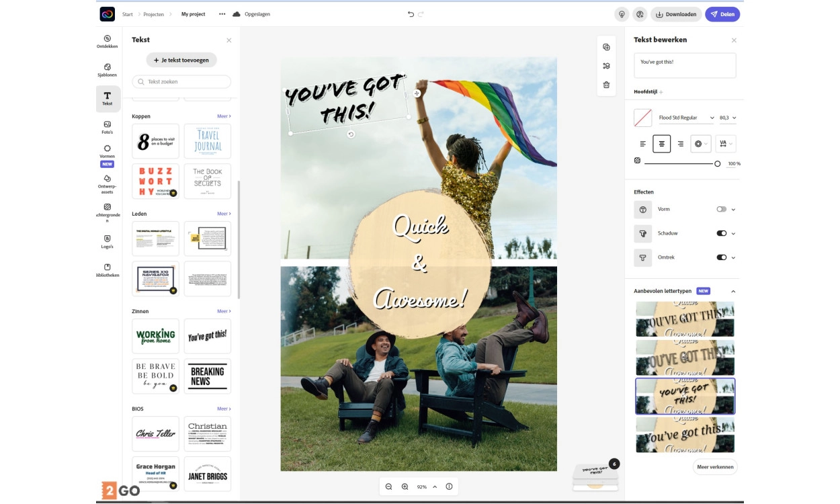The height and width of the screenshot is (504, 840).
Task: Open the font size 80,3 dropdown
Action: tap(728, 118)
